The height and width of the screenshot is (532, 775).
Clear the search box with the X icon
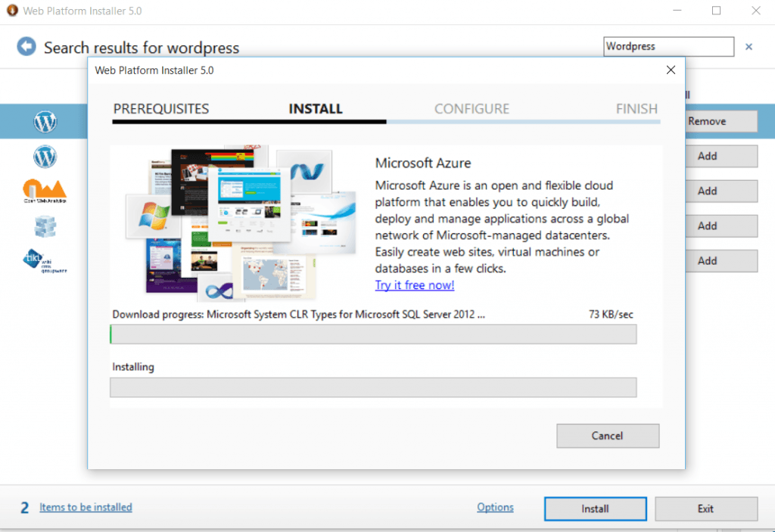749,47
